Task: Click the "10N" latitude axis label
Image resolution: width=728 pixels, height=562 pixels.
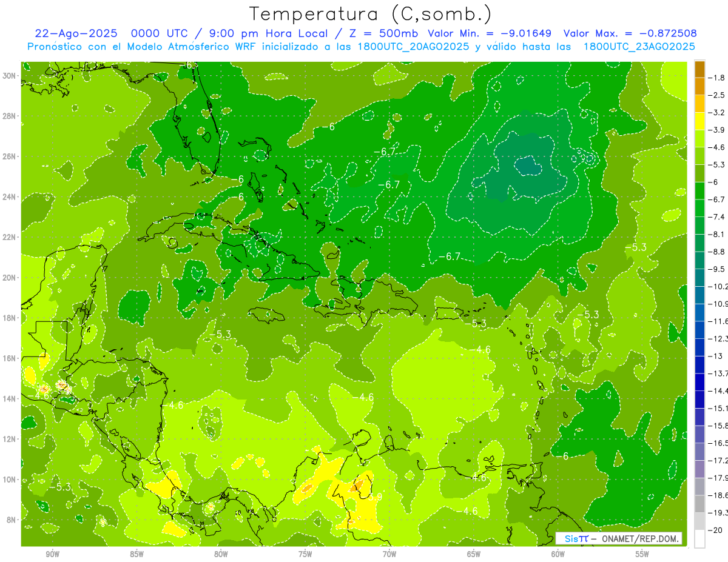Action: 10,479
